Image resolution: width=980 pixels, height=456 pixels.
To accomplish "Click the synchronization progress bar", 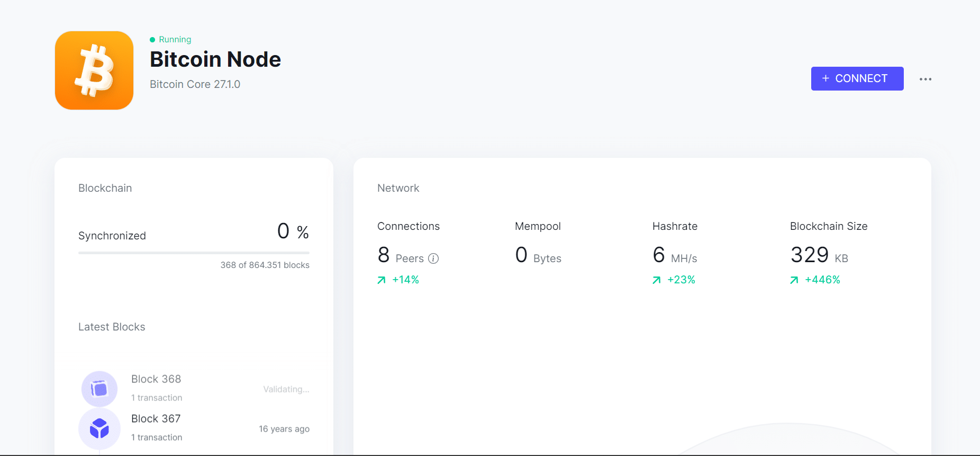I will [x=194, y=253].
